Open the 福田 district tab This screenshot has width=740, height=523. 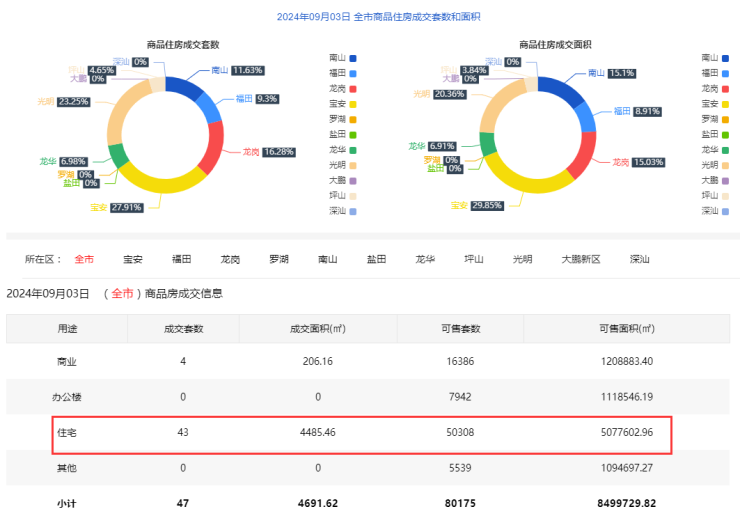(x=181, y=259)
